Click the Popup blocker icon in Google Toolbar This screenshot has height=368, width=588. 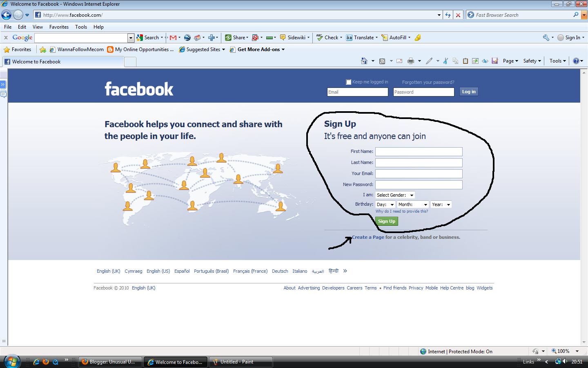click(255, 38)
